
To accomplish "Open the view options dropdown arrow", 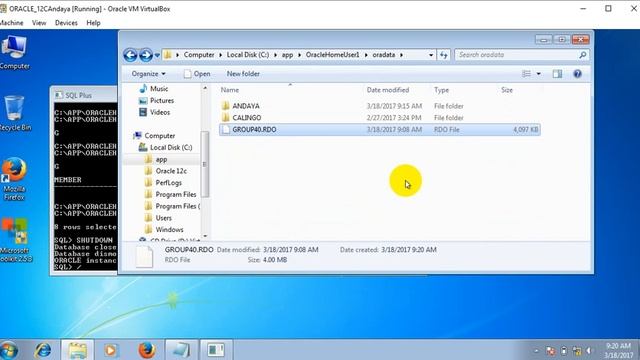I will 538,74.
